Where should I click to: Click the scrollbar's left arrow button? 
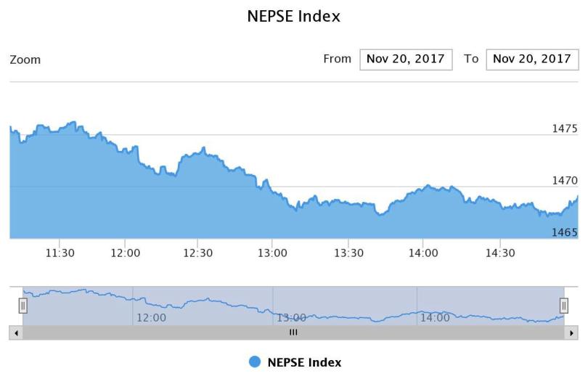15,332
